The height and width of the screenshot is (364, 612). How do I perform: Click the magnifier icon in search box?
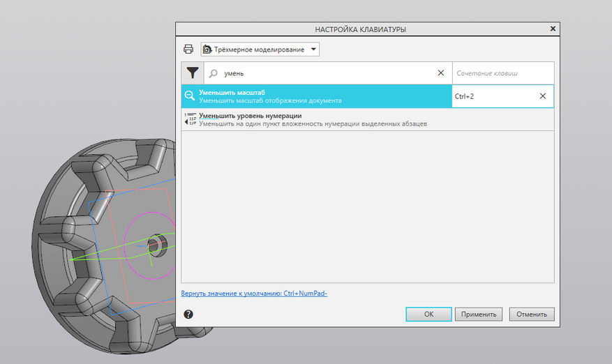click(213, 73)
